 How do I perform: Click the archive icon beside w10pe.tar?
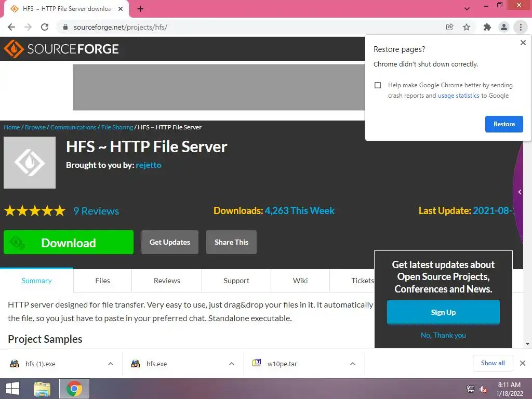pos(257,363)
